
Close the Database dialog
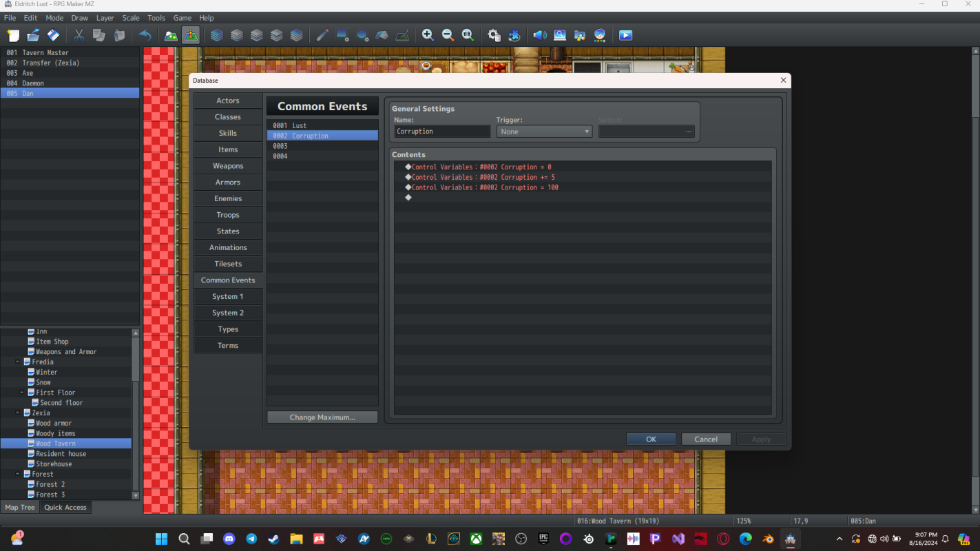[x=783, y=81]
